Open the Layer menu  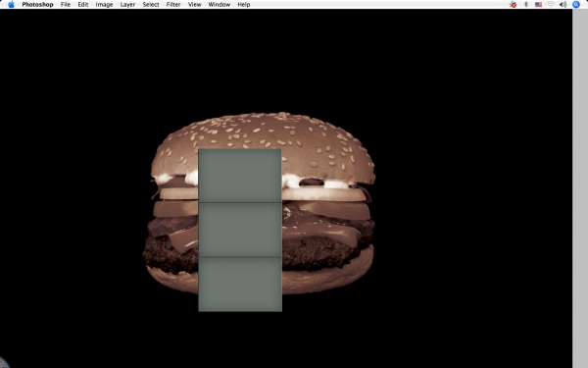tap(127, 5)
